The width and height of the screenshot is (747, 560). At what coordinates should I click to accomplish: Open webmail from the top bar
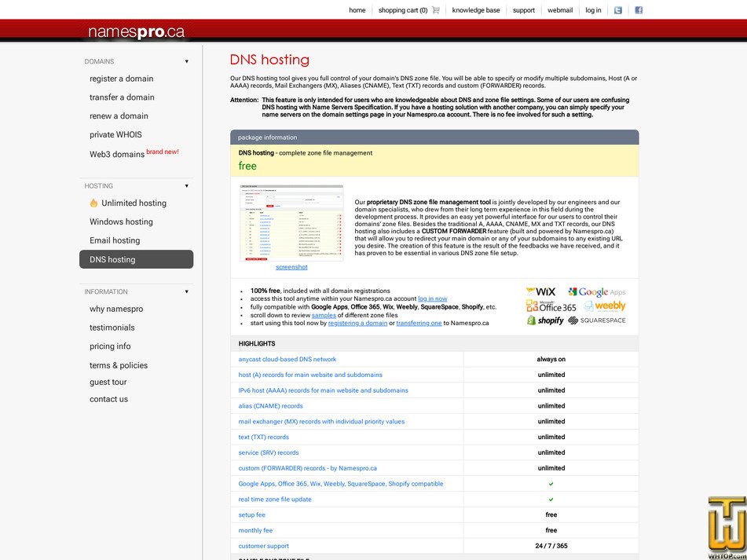click(x=560, y=10)
